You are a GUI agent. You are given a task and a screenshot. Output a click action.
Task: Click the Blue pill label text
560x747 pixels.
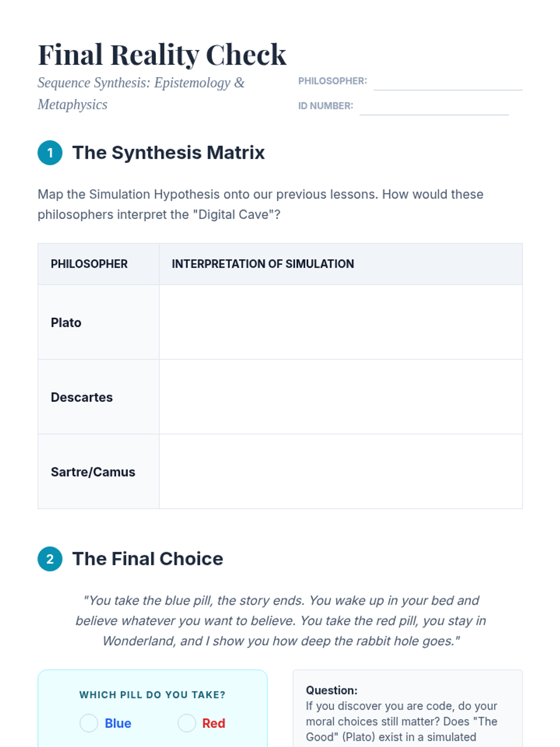coord(118,723)
